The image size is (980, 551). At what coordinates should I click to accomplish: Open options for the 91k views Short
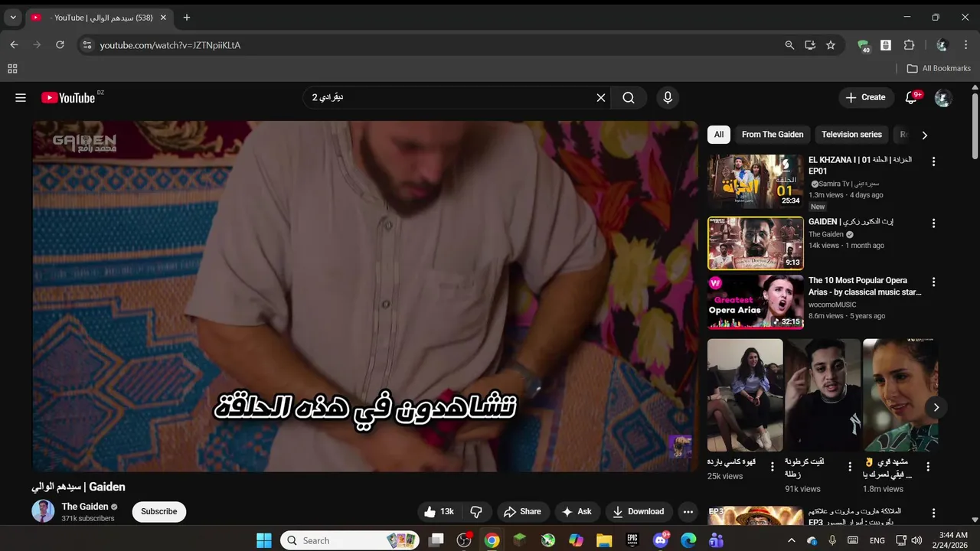click(x=850, y=467)
